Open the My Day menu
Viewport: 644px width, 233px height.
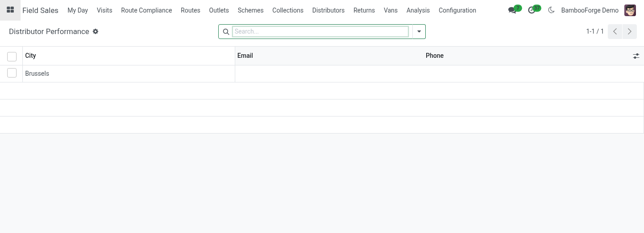tap(78, 10)
